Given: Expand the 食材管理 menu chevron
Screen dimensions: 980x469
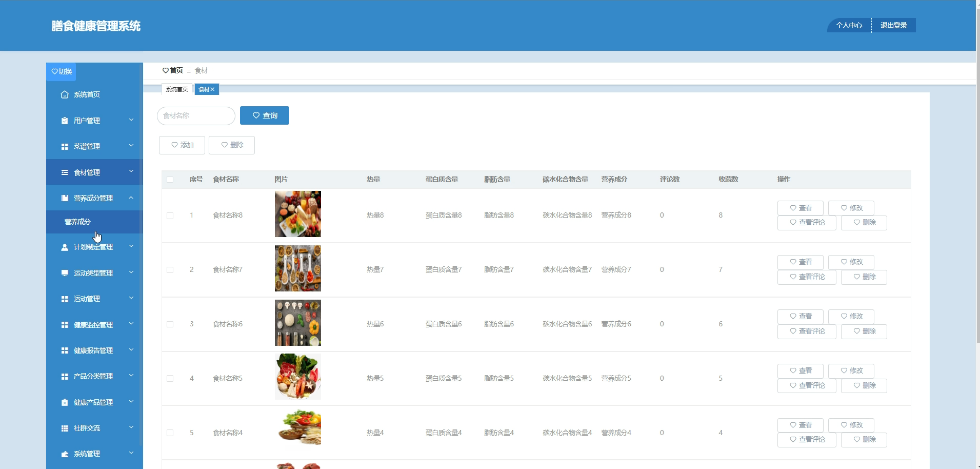Looking at the screenshot, I should [x=131, y=172].
